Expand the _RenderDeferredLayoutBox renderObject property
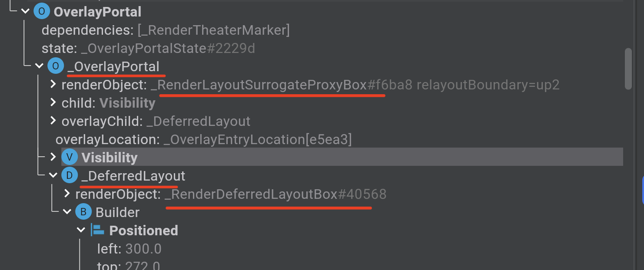 tap(67, 194)
